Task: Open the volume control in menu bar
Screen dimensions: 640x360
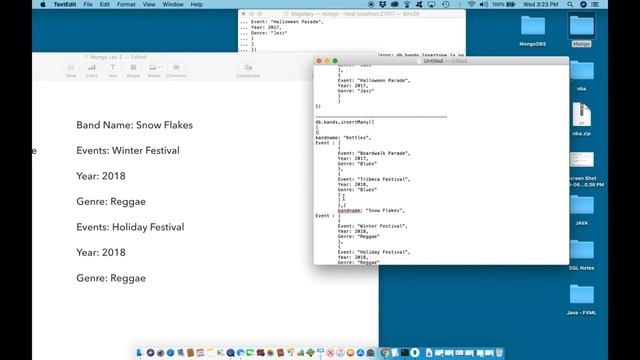Action: pyautogui.click(x=484, y=4)
